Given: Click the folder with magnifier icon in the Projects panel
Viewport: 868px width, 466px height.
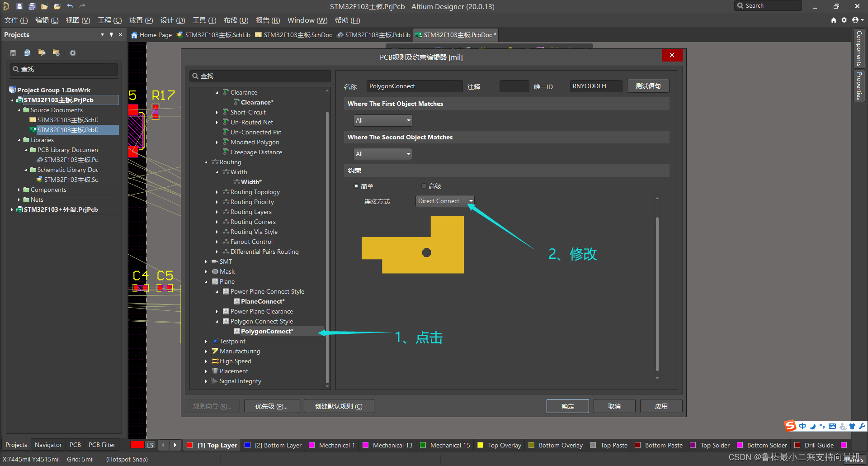Looking at the screenshot, I should click(x=42, y=53).
